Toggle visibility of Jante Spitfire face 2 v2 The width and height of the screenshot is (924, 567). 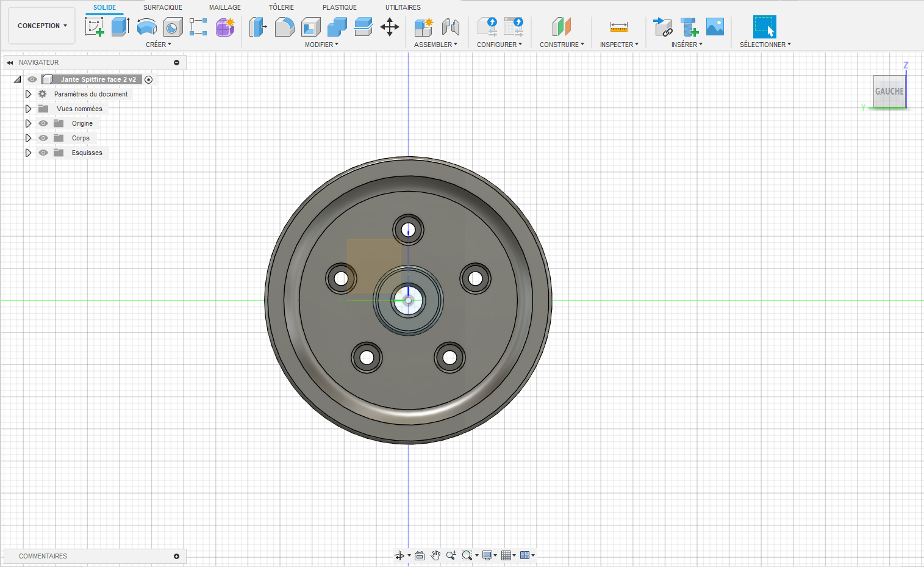(32, 79)
